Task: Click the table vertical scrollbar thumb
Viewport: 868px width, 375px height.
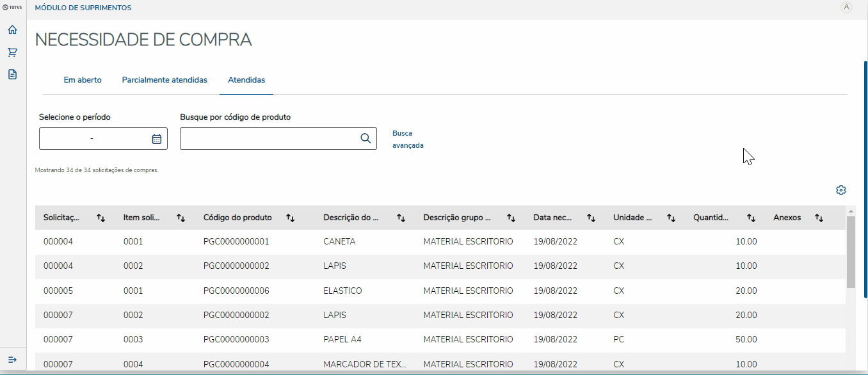Action: pos(851,251)
